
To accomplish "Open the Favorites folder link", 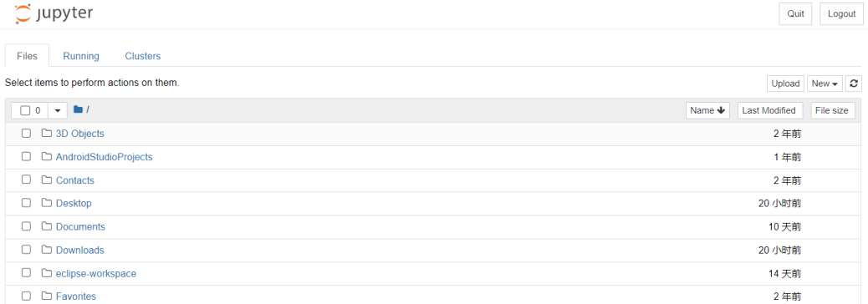I will tap(76, 296).
